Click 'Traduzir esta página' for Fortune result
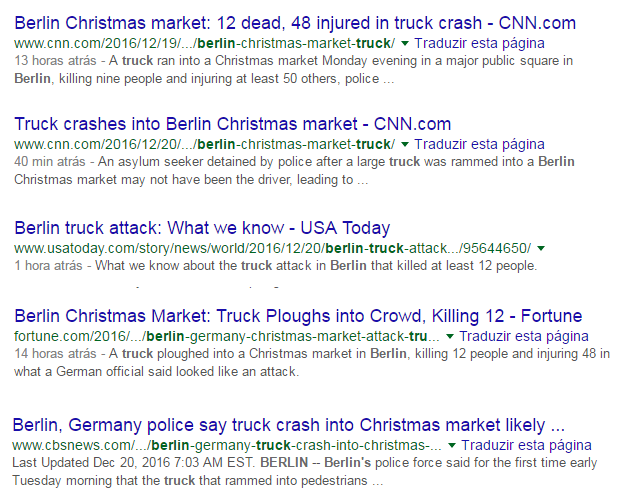 (524, 336)
